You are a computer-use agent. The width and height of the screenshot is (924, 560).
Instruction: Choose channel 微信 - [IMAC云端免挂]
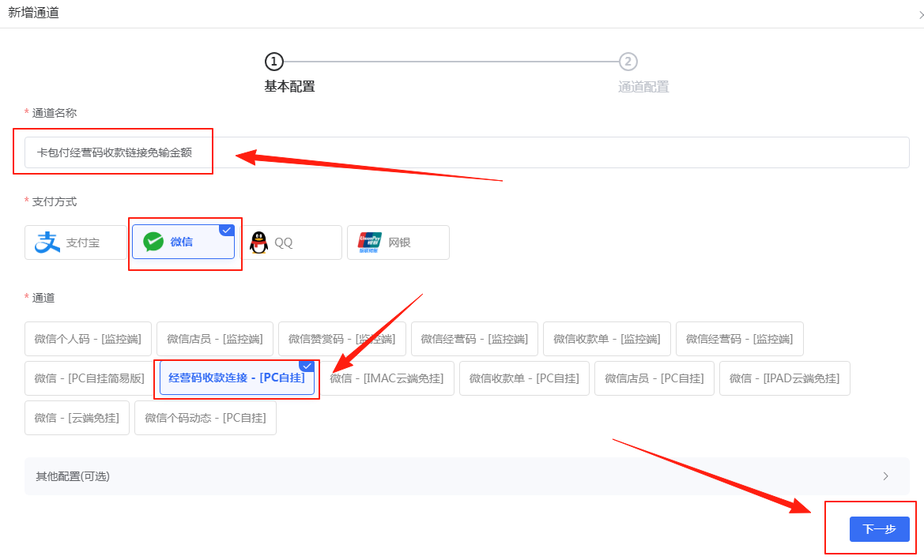pyautogui.click(x=387, y=378)
